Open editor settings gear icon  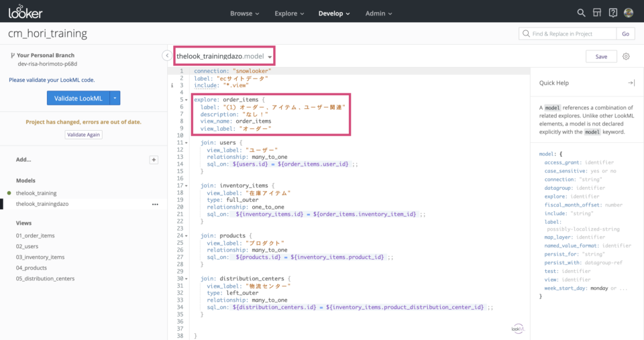[x=626, y=56]
